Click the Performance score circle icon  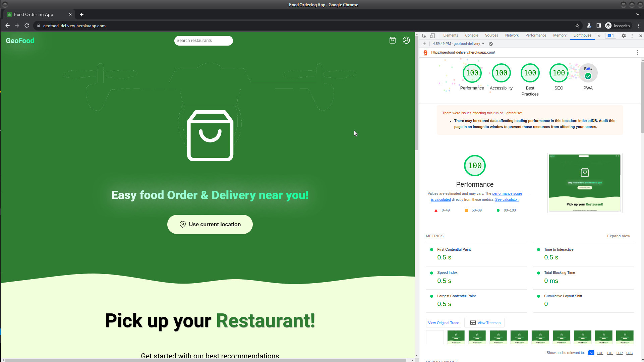click(472, 73)
